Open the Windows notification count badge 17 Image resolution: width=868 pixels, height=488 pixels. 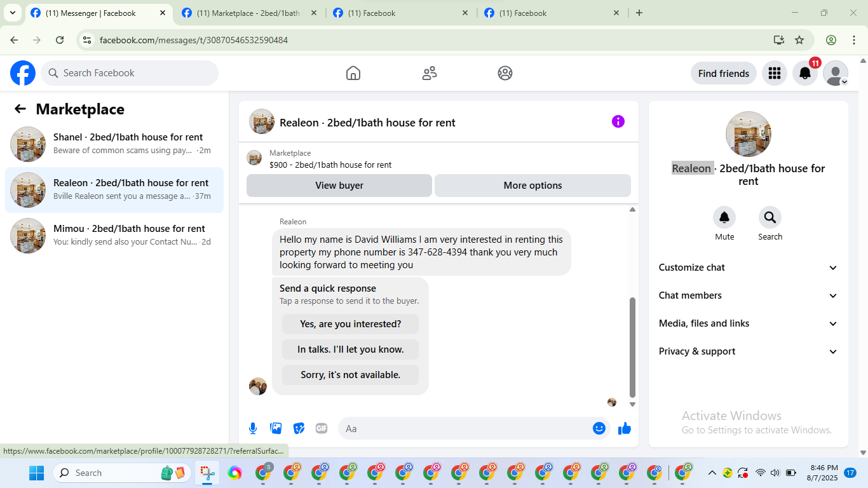[850, 473]
